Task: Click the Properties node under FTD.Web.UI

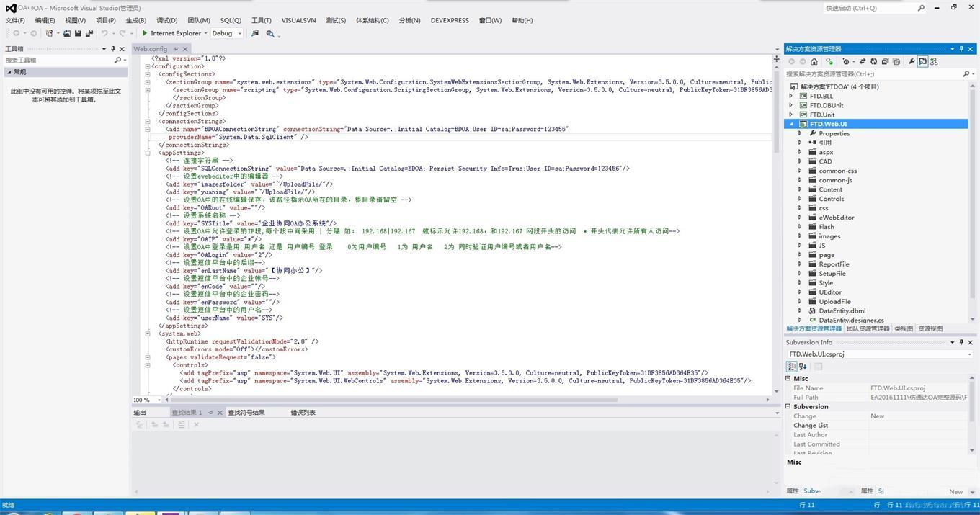Action: (x=834, y=133)
